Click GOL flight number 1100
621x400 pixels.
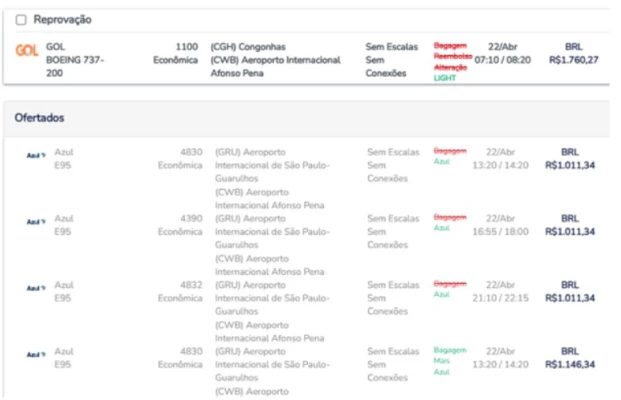[x=187, y=47]
